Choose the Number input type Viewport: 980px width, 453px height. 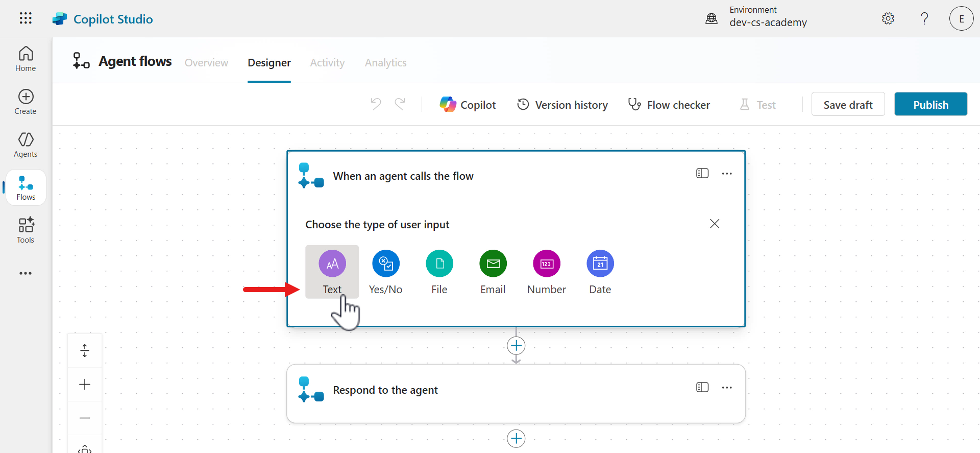click(546, 272)
